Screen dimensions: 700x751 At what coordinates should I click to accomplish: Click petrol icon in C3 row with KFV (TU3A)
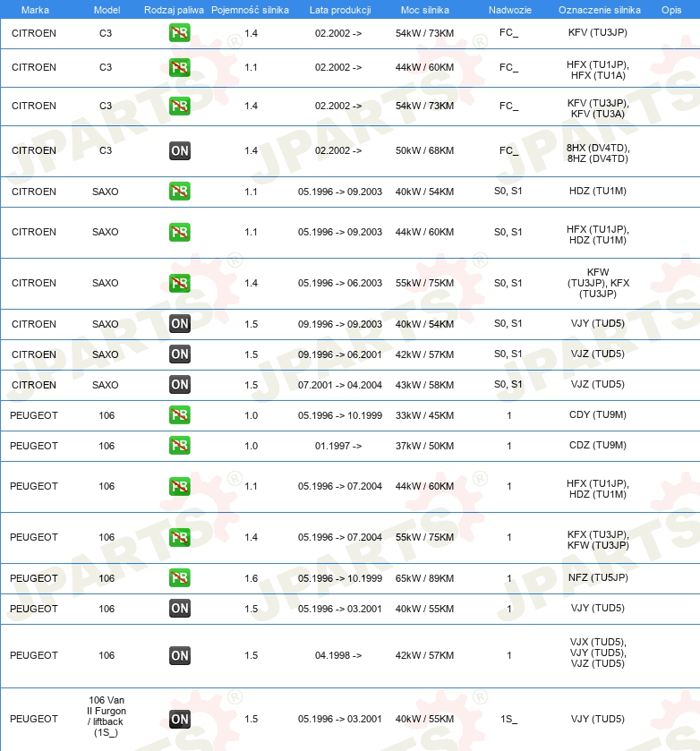tap(180, 106)
